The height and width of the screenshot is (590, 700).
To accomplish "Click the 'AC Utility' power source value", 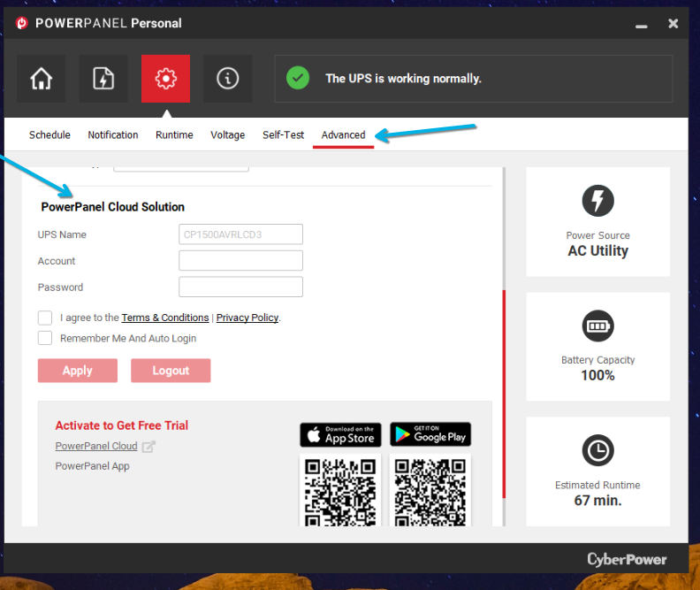I will point(597,250).
